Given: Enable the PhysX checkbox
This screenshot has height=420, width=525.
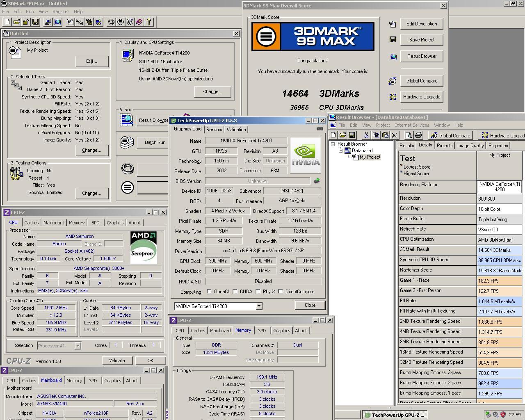Looking at the screenshot, I should [x=258, y=292].
